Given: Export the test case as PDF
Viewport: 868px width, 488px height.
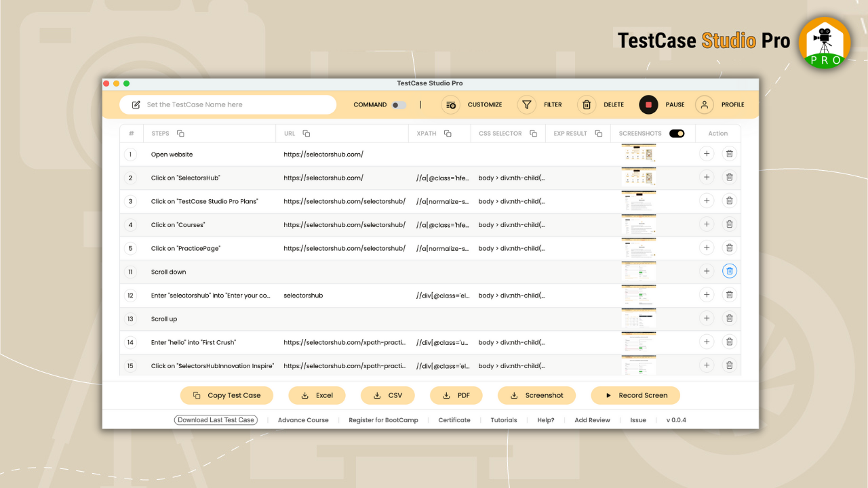Looking at the screenshot, I should [x=456, y=395].
